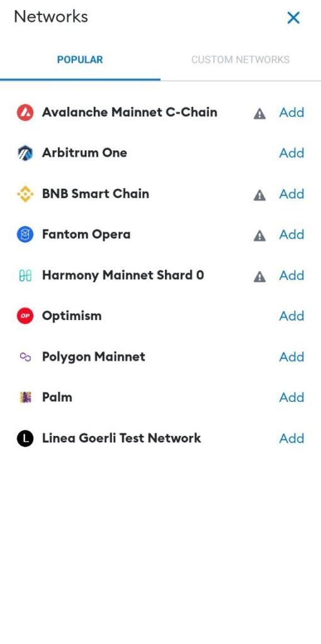321x644 pixels.
Task: Add Linea Goerli Test Network
Action: tap(292, 438)
